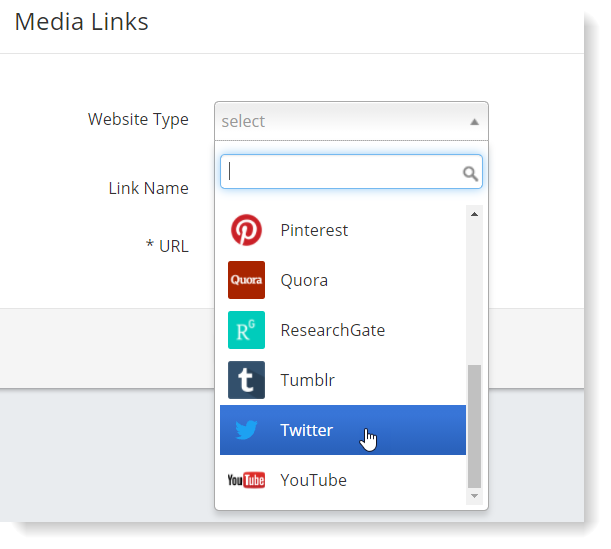
Task: Click the Website Type select box
Action: tap(340, 121)
